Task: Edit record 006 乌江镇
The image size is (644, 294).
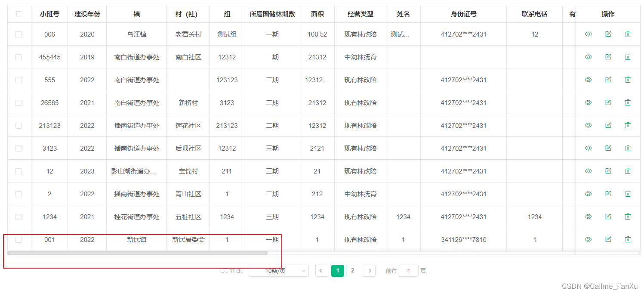Action: [608, 34]
